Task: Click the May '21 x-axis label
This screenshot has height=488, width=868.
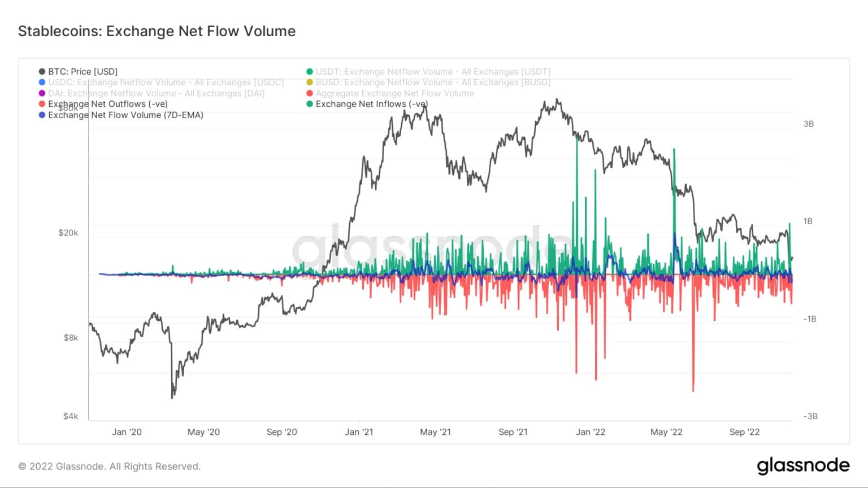Action: [x=436, y=432]
